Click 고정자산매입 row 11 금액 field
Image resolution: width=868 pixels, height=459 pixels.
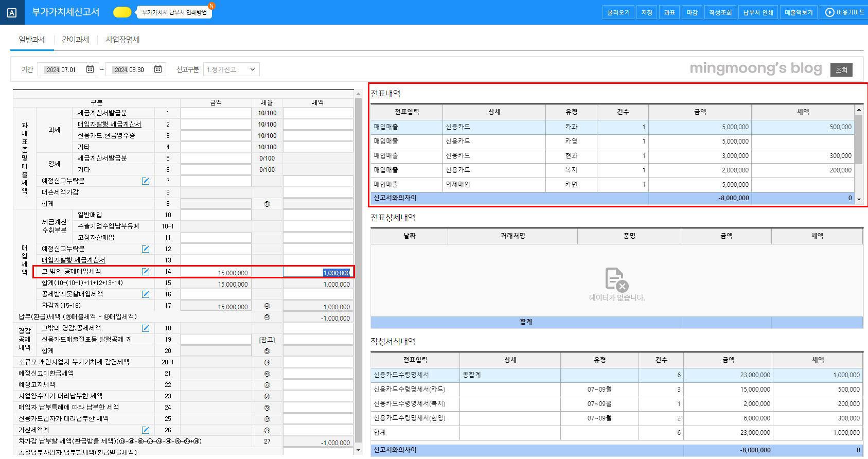click(216, 238)
